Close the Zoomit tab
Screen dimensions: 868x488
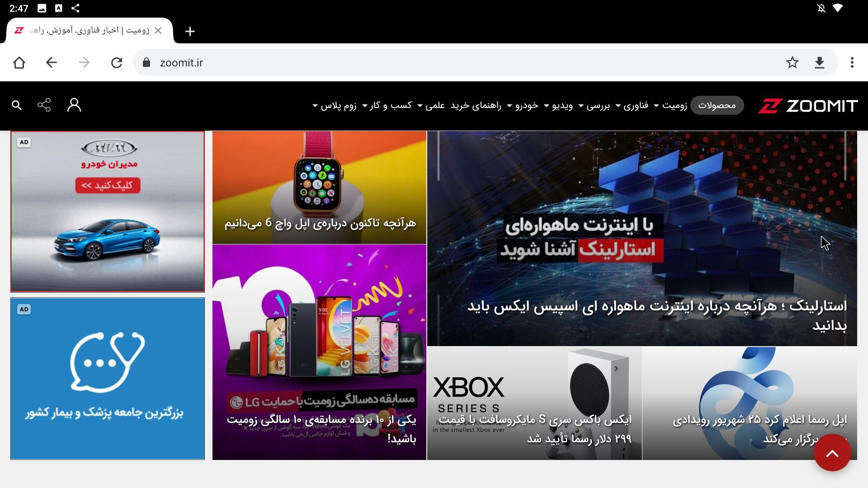[158, 30]
